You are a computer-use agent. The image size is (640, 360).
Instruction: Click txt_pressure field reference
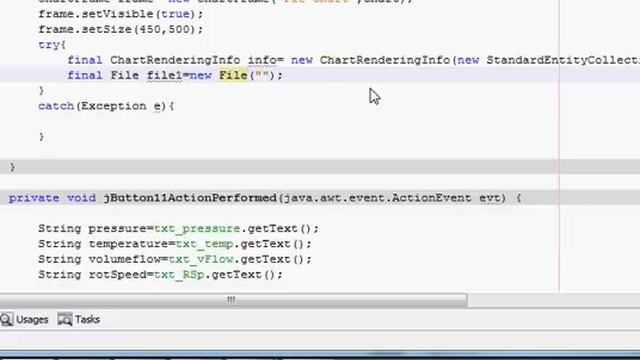pos(197,229)
